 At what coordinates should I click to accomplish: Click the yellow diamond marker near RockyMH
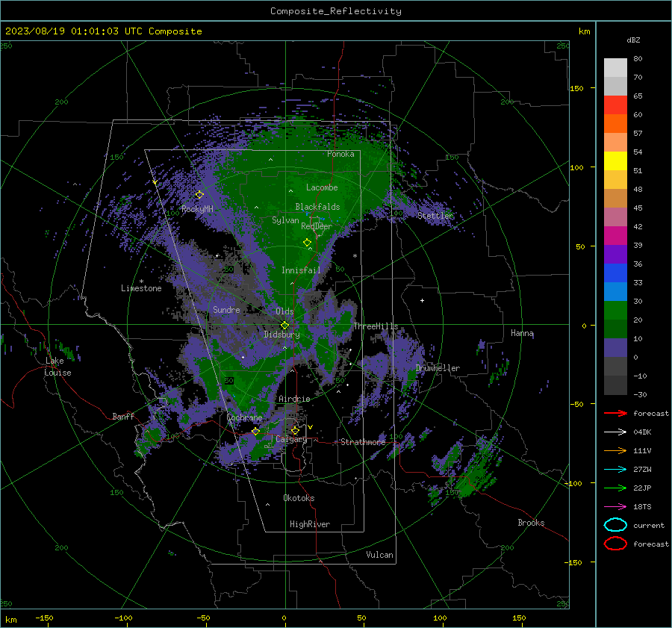pyautogui.click(x=199, y=195)
